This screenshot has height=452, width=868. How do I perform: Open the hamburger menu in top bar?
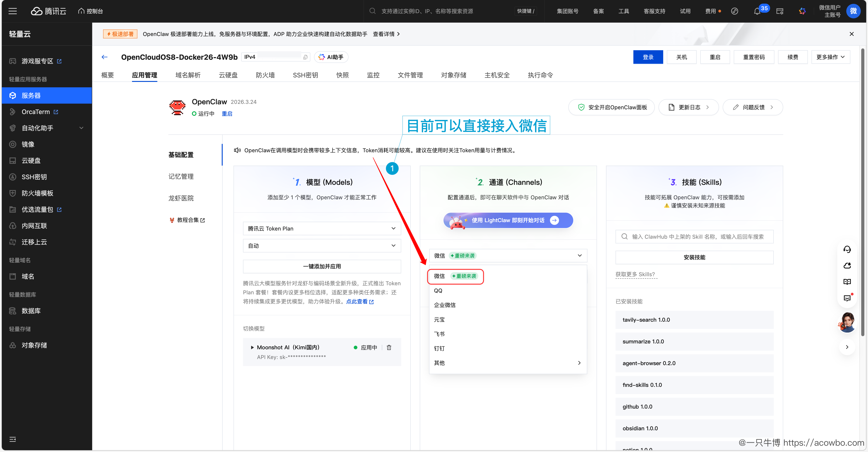pyautogui.click(x=12, y=11)
